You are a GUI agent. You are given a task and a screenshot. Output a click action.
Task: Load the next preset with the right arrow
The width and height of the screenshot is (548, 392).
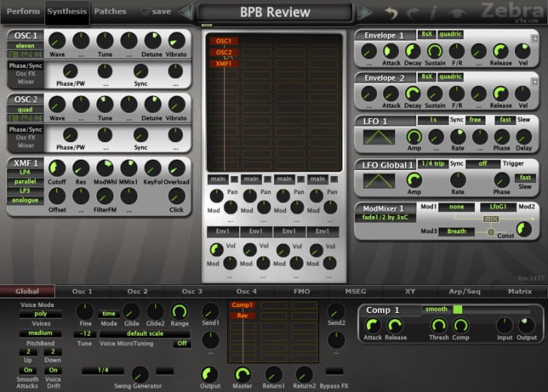pyautogui.click(x=364, y=13)
